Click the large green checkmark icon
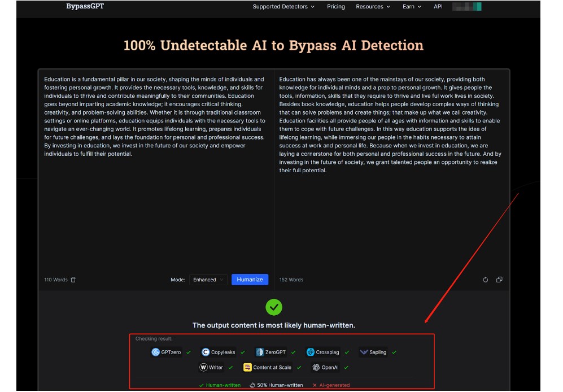 click(274, 307)
